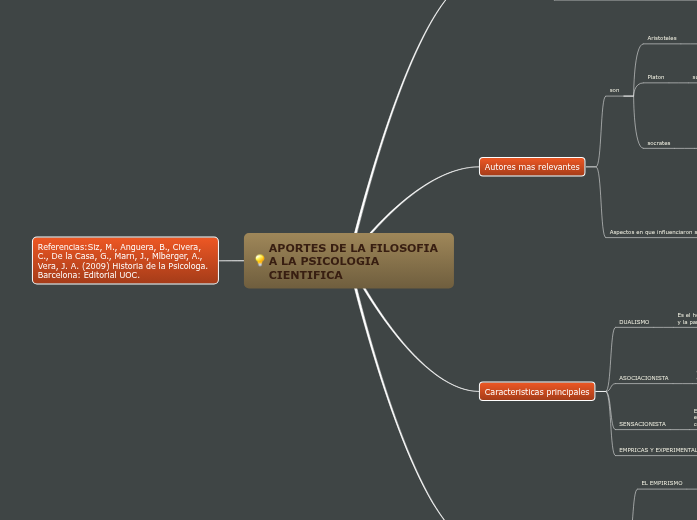Select the Referencias node on the left

(x=125, y=260)
